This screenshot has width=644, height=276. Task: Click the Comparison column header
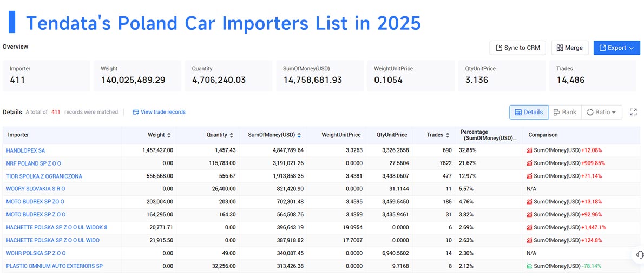click(543, 135)
